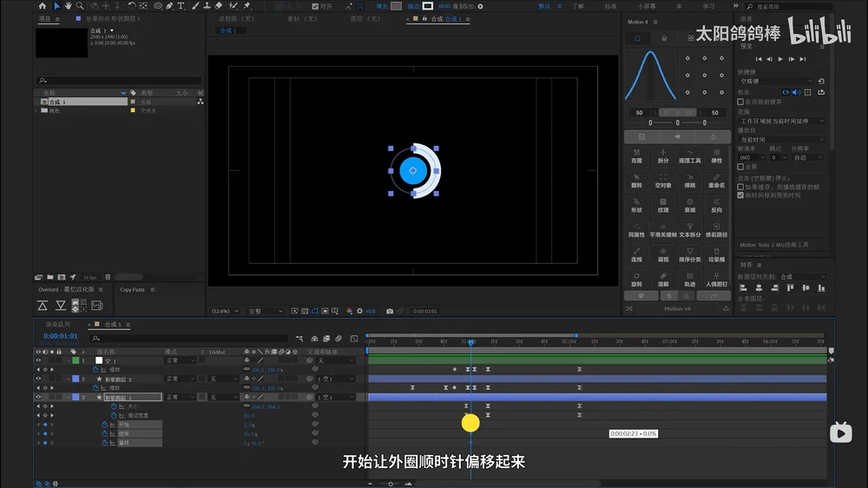
Task: Open blend mode dropdown for layer 1
Action: (x=181, y=360)
